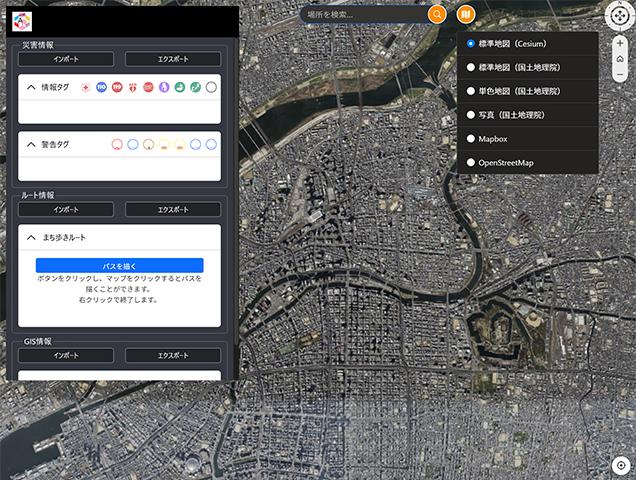Click インポート under ルート情報

[x=66, y=210]
